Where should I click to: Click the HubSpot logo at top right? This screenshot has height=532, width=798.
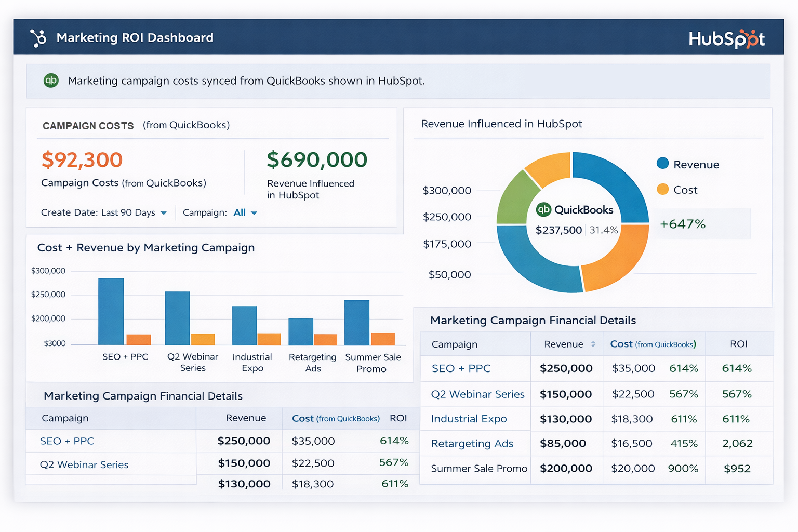[726, 39]
